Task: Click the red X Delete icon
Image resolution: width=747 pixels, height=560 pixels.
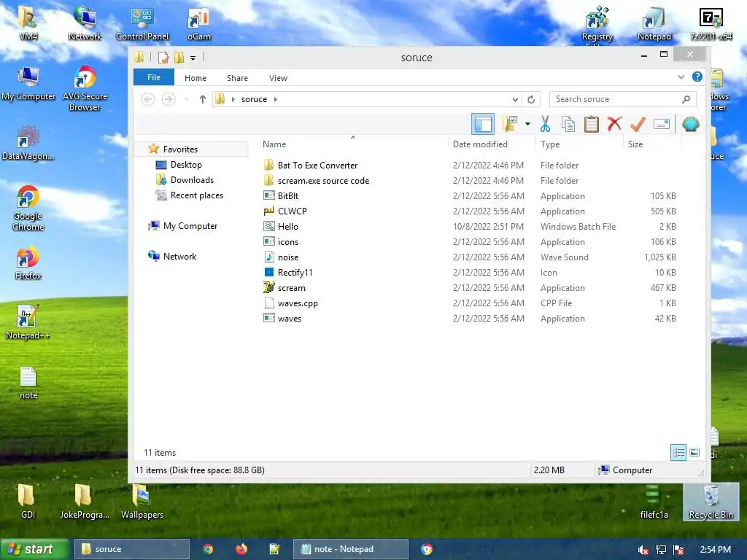Action: point(614,124)
